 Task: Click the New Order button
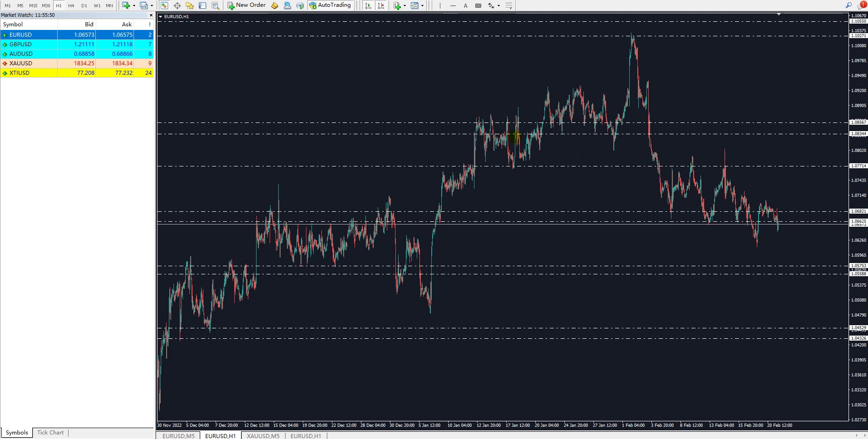tap(247, 5)
